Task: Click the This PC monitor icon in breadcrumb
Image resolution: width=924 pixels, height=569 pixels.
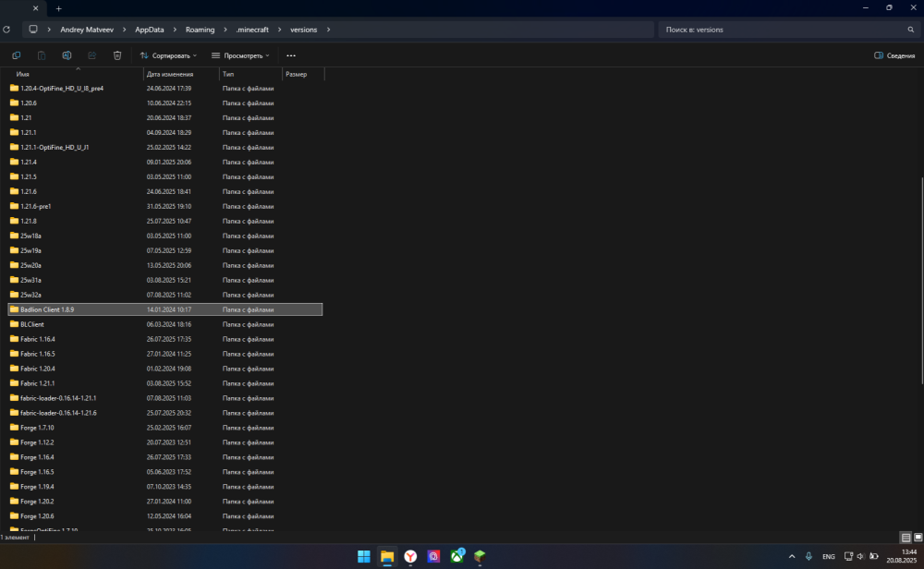Action: pos(33,30)
